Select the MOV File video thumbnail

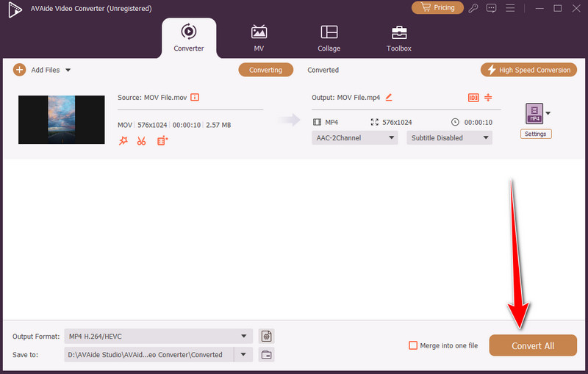click(x=62, y=119)
